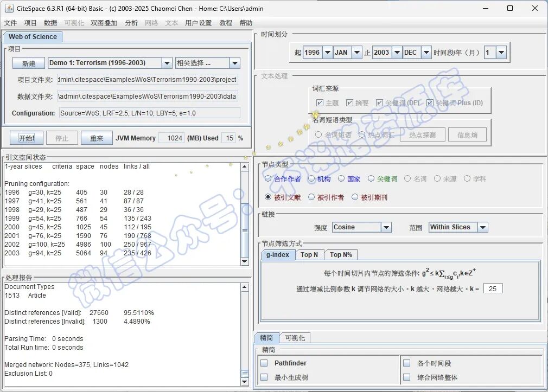Expand the Demo 1: Terrorism project dropdown

[x=167, y=63]
